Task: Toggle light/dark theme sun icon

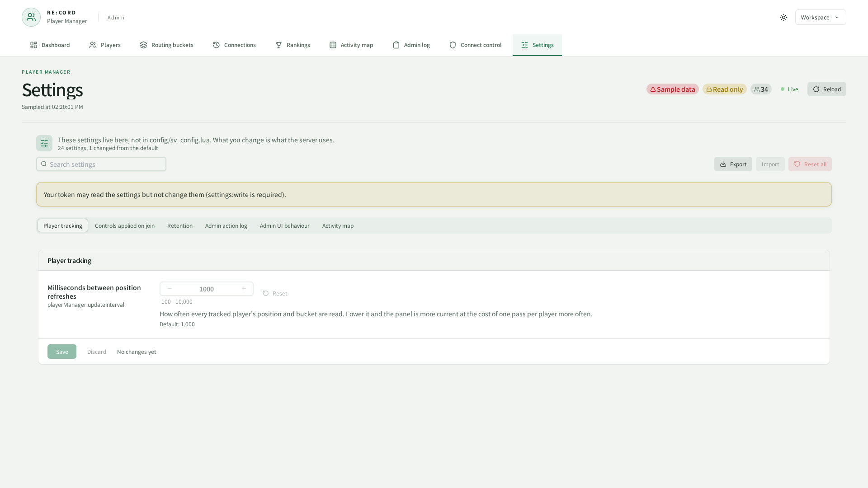Action: [783, 17]
